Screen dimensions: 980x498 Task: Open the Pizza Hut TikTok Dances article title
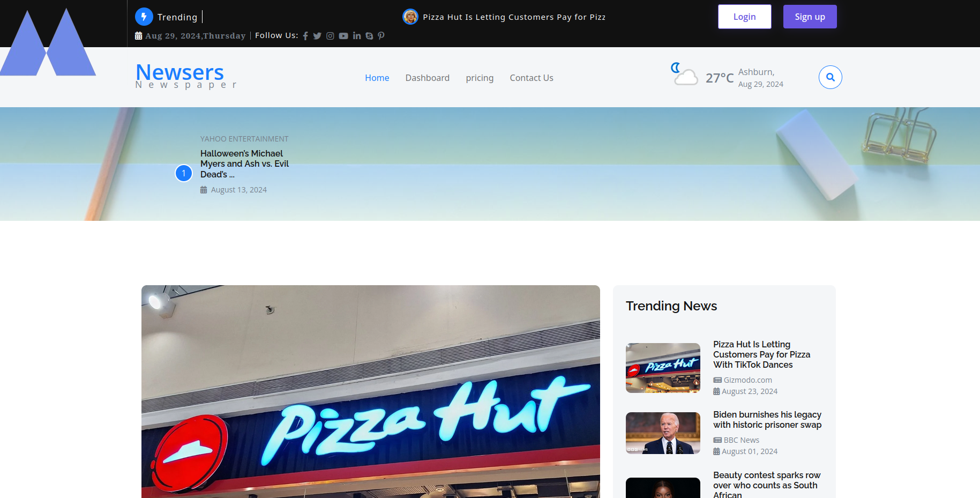[x=761, y=354]
